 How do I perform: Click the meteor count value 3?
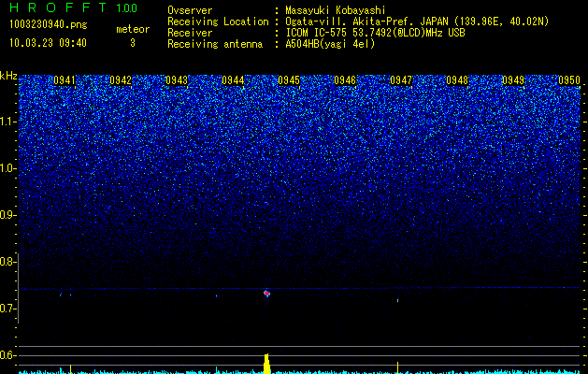click(x=133, y=43)
